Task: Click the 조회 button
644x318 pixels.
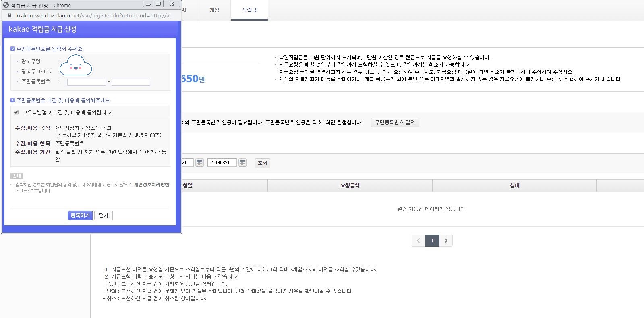Action: pos(263,163)
